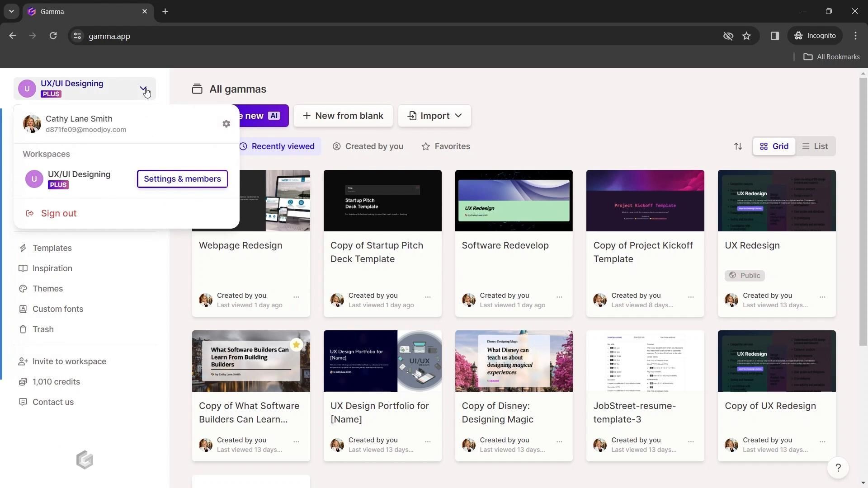The width and height of the screenshot is (868, 488).
Task: Click the Gamma logo at sidebar bottom
Action: 85,460
